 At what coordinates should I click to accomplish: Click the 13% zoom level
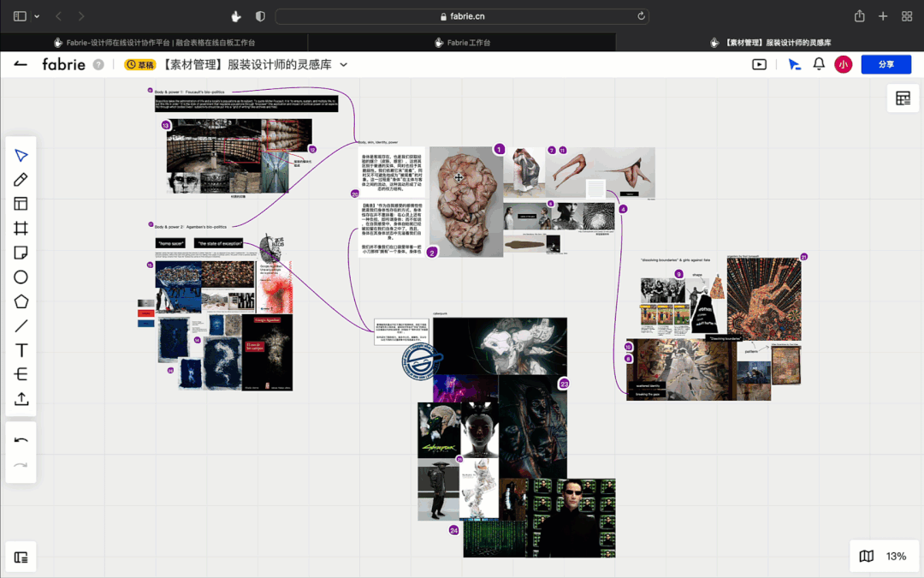[896, 557]
